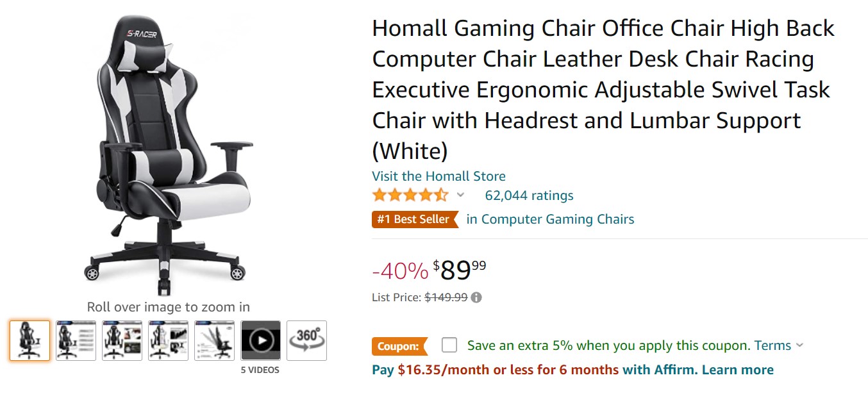The height and width of the screenshot is (398, 868).
Task: Play the product videos thumbnail
Action: coord(260,340)
